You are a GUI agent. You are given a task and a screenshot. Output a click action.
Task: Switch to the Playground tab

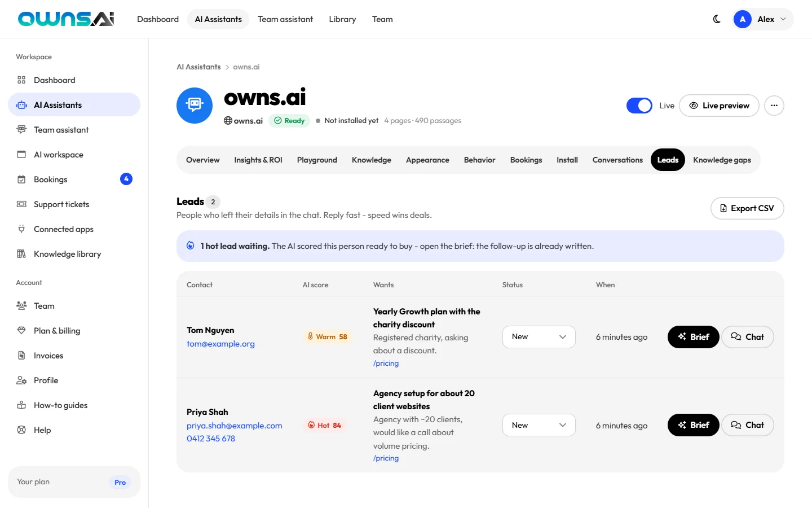click(x=317, y=160)
